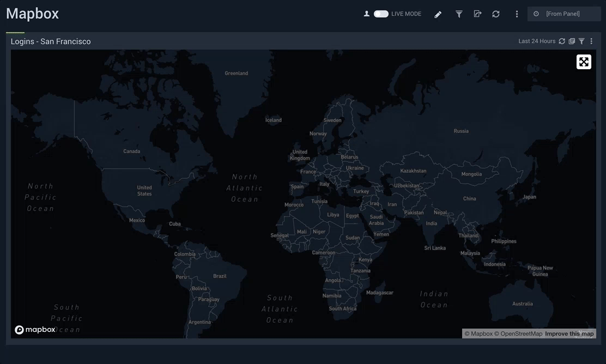The image size is (606, 364).
Task: Click the Papua New Guinea label
Action: (540, 271)
